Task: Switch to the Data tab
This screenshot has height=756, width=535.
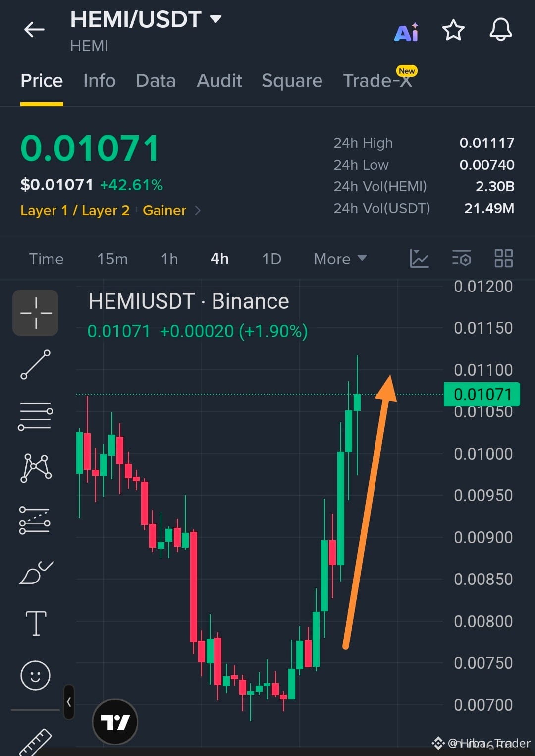Action: pyautogui.click(x=156, y=80)
